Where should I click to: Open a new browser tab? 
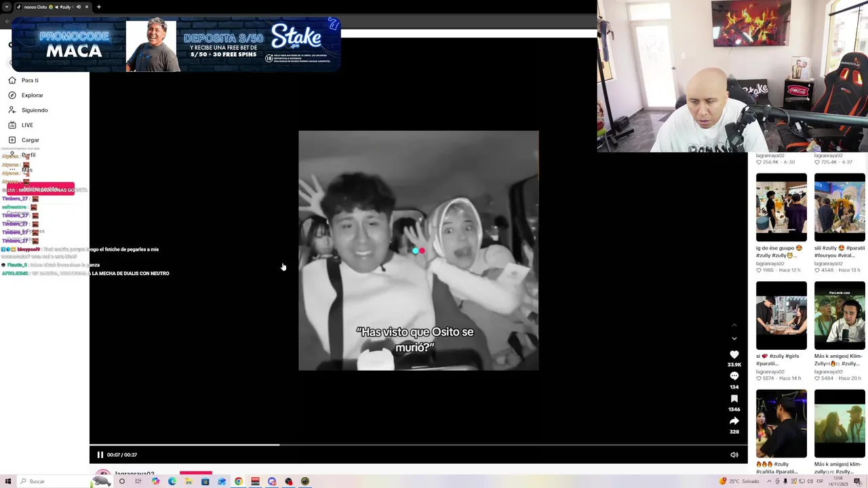(99, 7)
